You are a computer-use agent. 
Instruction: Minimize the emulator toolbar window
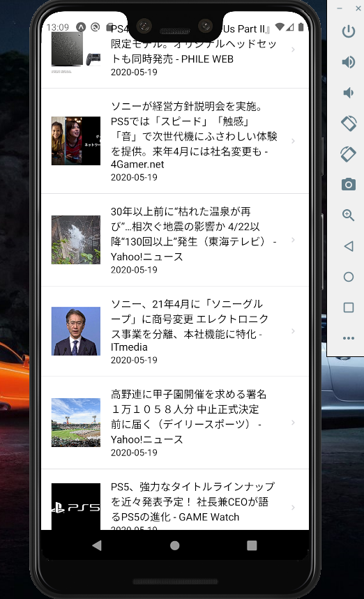(x=340, y=8)
